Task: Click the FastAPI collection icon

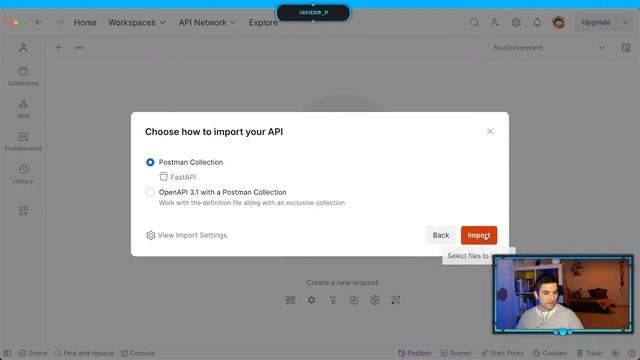Action: coord(164,177)
